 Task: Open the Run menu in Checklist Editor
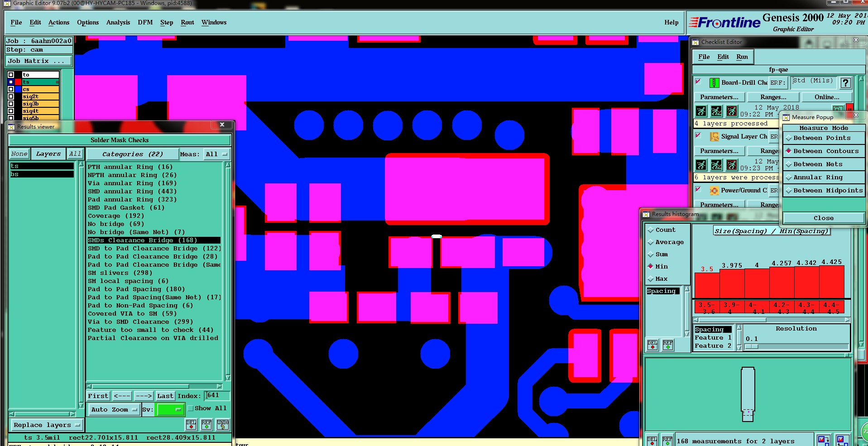[x=742, y=57]
